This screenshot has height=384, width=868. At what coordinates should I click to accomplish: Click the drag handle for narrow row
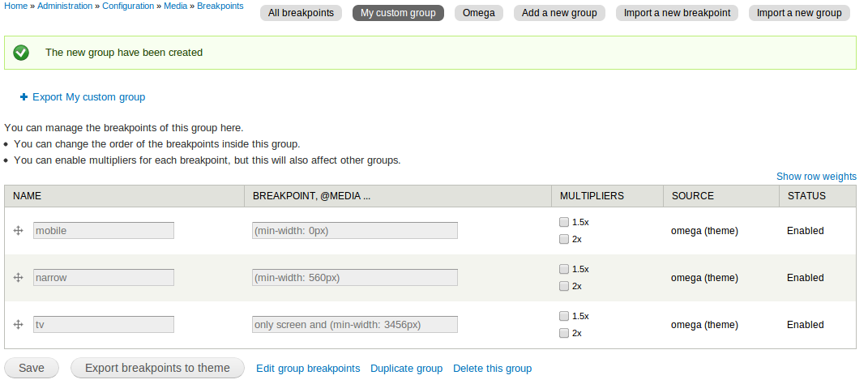19,278
